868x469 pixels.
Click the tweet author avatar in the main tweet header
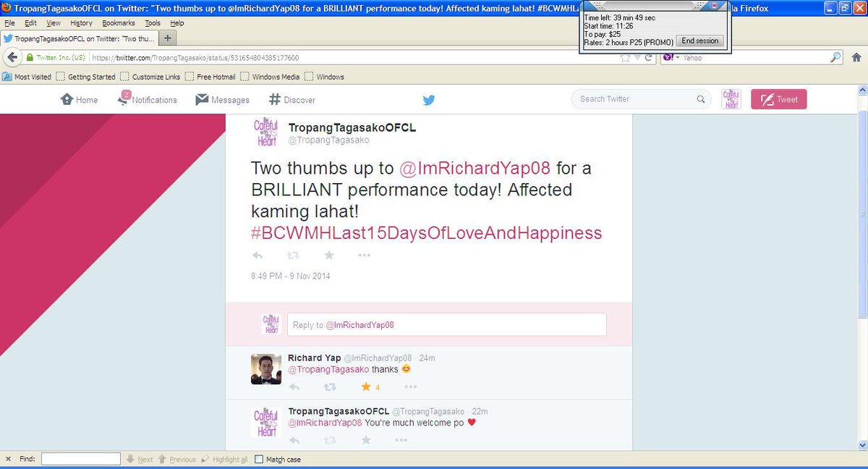click(x=266, y=132)
